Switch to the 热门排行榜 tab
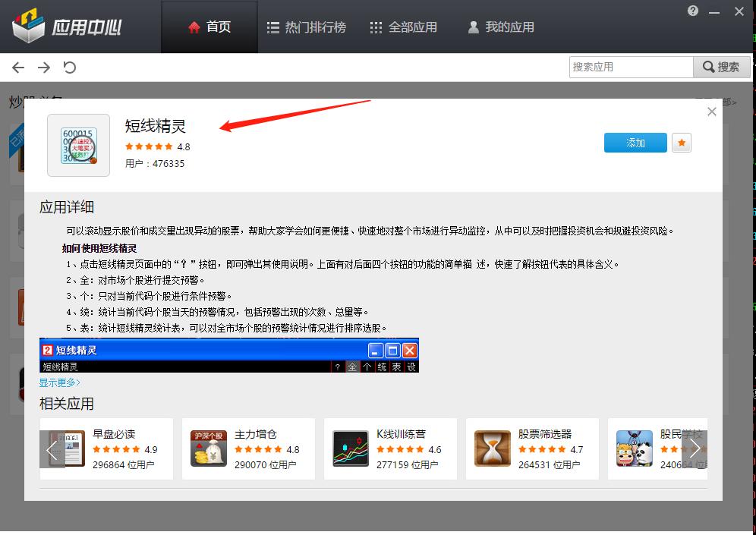 (307, 25)
